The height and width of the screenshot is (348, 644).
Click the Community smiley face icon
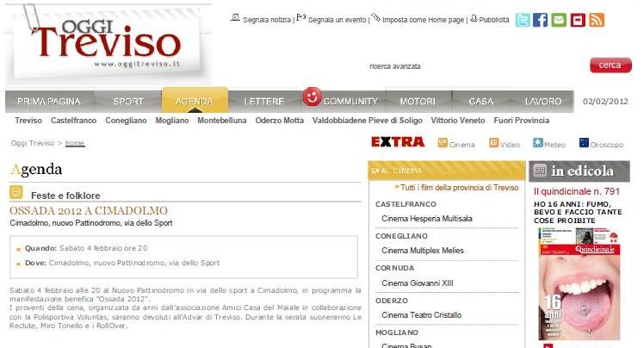click(312, 97)
